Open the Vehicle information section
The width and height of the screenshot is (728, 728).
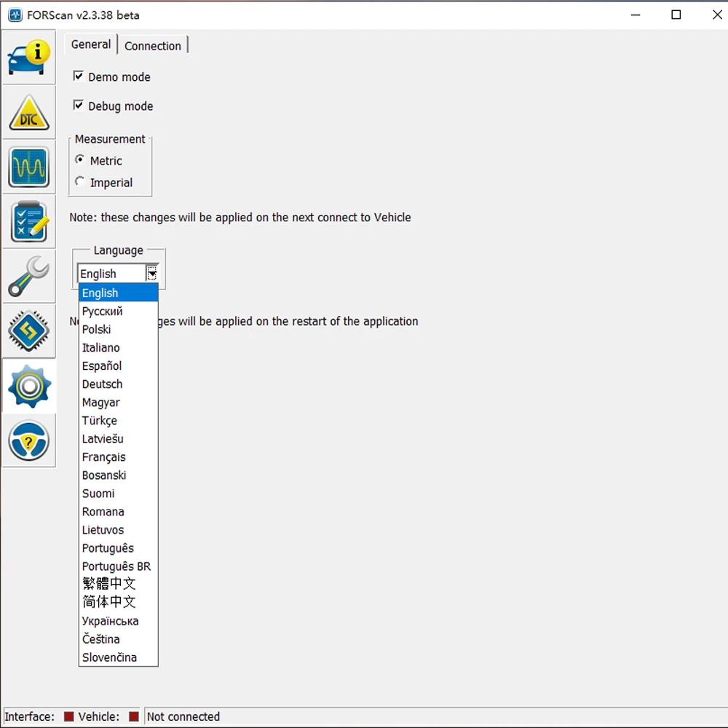point(29,58)
